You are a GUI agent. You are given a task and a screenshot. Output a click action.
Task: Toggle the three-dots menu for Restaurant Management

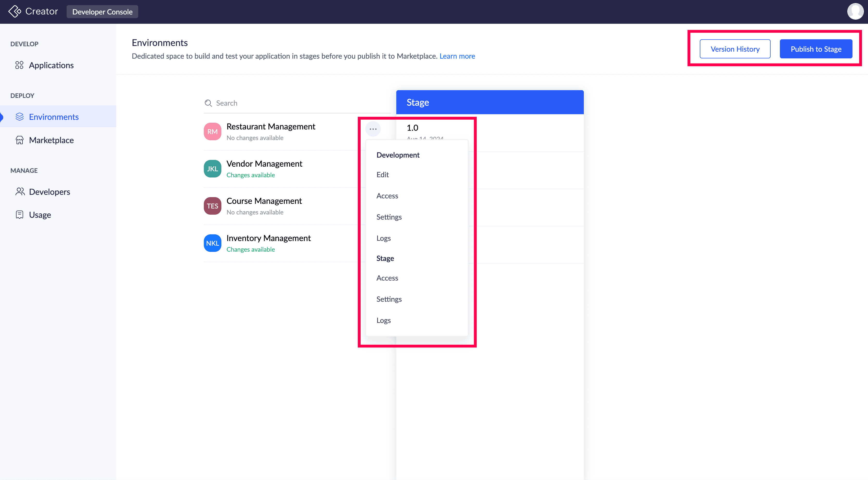(x=373, y=129)
